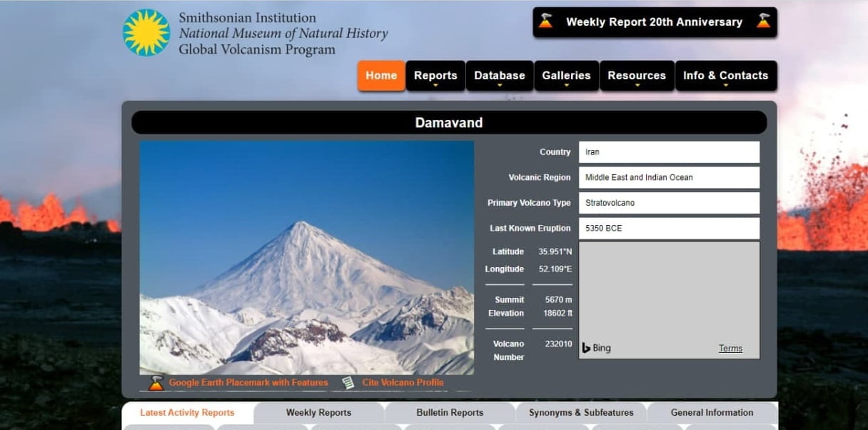Switch to the Weekly Reports tab
The width and height of the screenshot is (868, 430).
pyautogui.click(x=318, y=413)
